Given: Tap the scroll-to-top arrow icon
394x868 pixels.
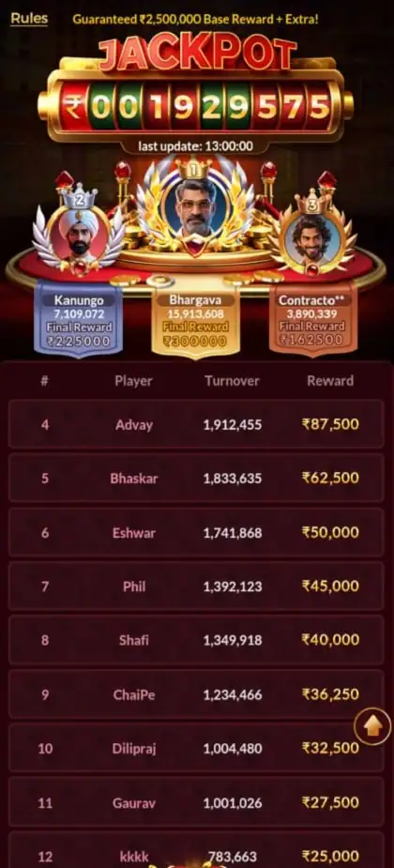Looking at the screenshot, I should (x=372, y=726).
